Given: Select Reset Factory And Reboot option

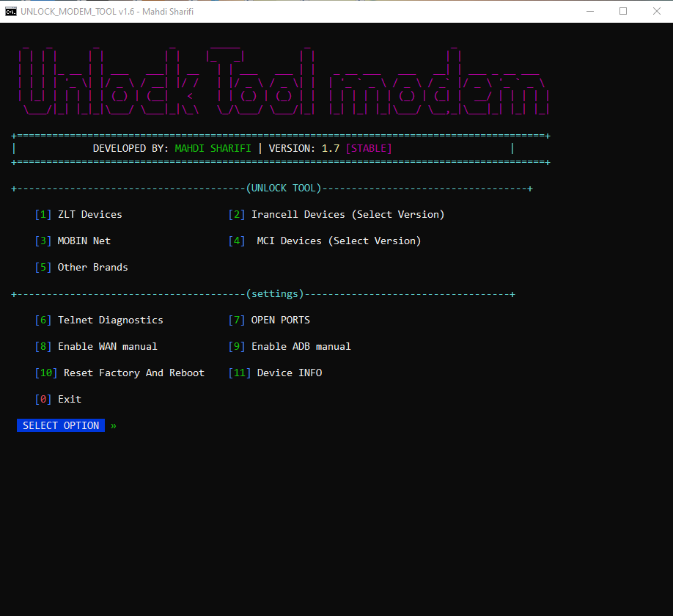Looking at the screenshot, I should (x=120, y=373).
